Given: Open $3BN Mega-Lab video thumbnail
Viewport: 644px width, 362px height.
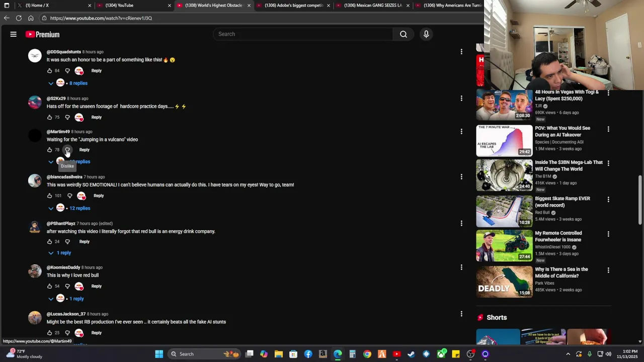Looking at the screenshot, I should coord(504,175).
